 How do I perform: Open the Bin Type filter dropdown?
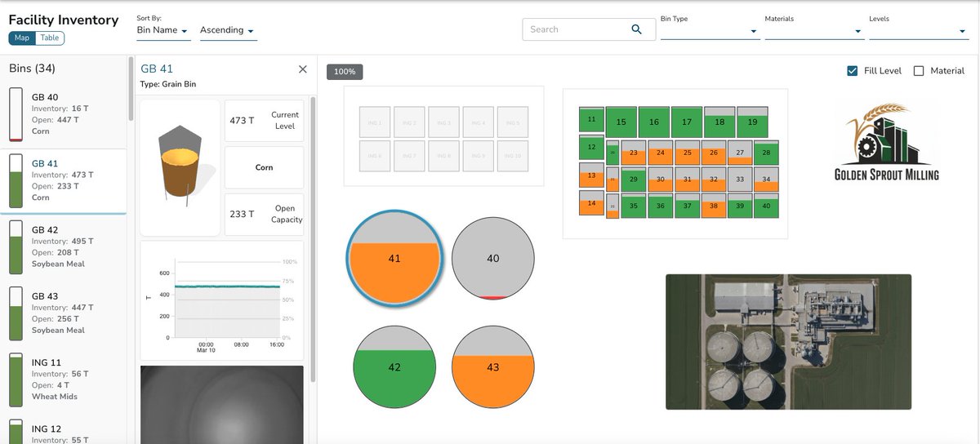(710, 30)
